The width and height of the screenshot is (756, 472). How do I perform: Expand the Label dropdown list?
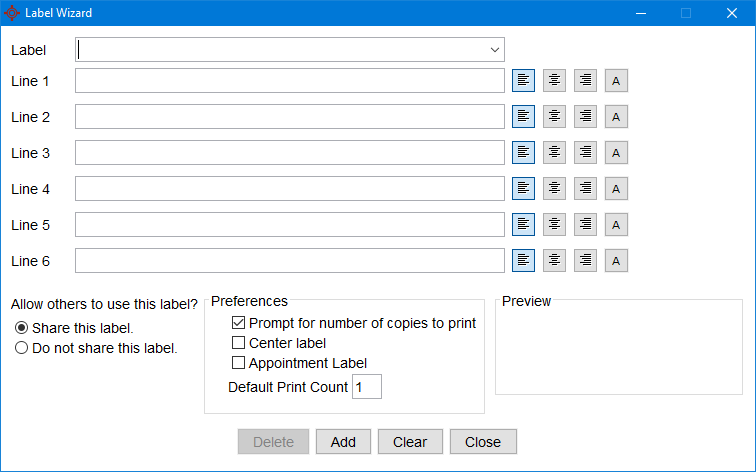(x=494, y=50)
